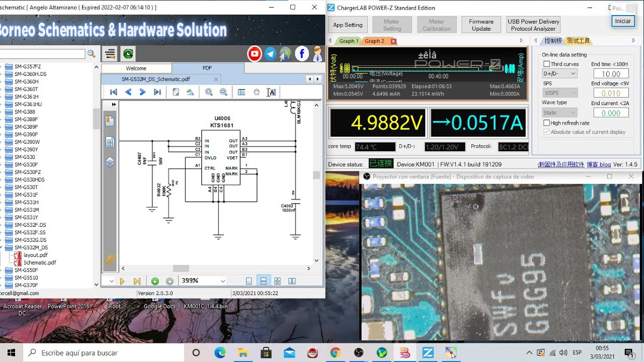Open the page thumbnails side panel
Screen dimensions: 644x362
[x=110, y=142]
